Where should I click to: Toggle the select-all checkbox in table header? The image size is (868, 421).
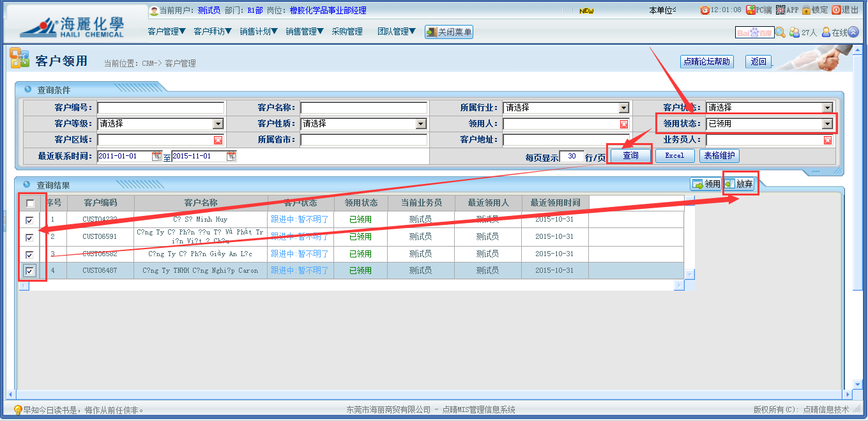click(30, 204)
